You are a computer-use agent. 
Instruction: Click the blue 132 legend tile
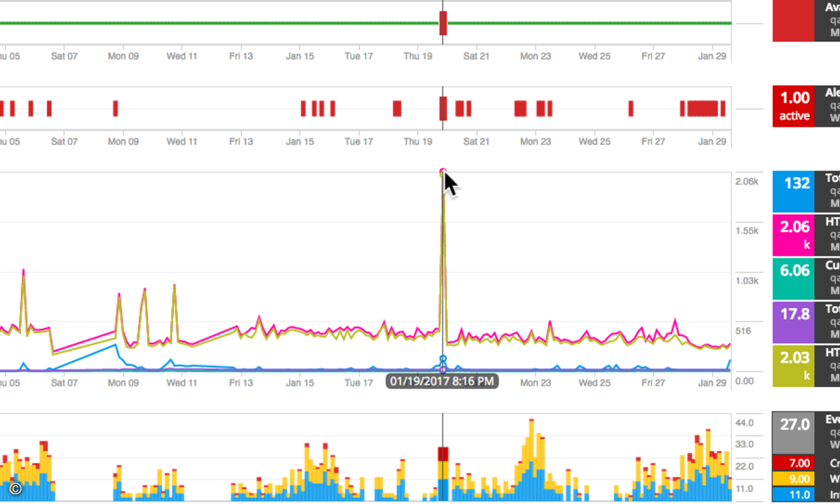pos(793,192)
